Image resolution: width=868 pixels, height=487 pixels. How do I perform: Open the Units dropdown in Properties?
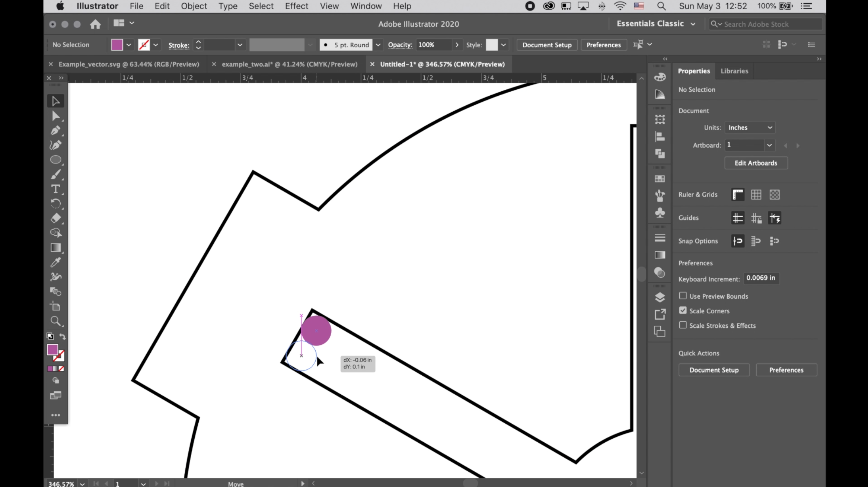tap(750, 127)
